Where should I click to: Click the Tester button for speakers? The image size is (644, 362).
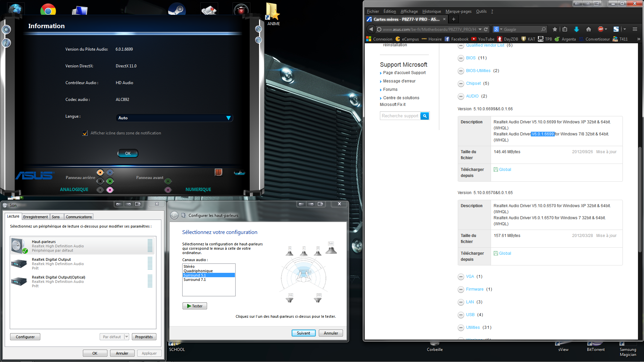195,306
